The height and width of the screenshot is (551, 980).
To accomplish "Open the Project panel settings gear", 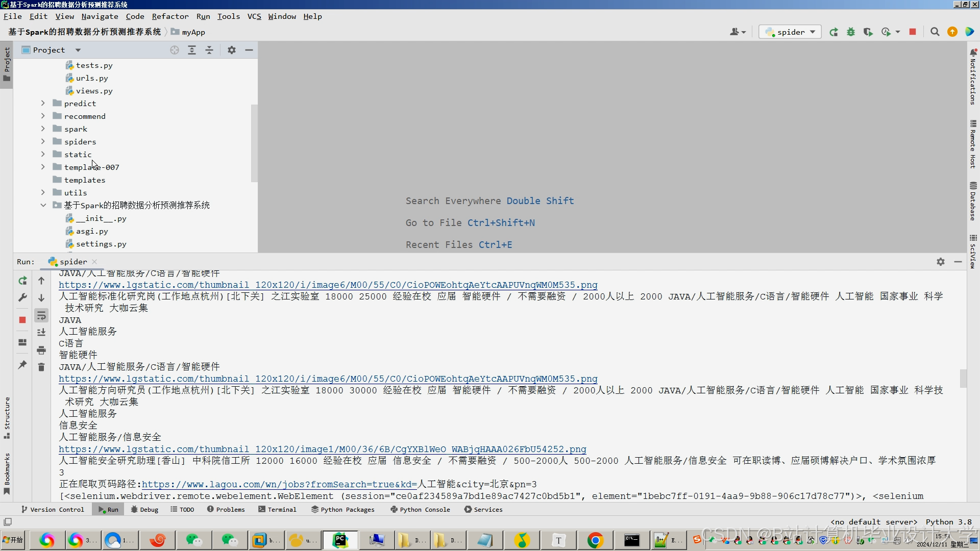I will 231,50.
